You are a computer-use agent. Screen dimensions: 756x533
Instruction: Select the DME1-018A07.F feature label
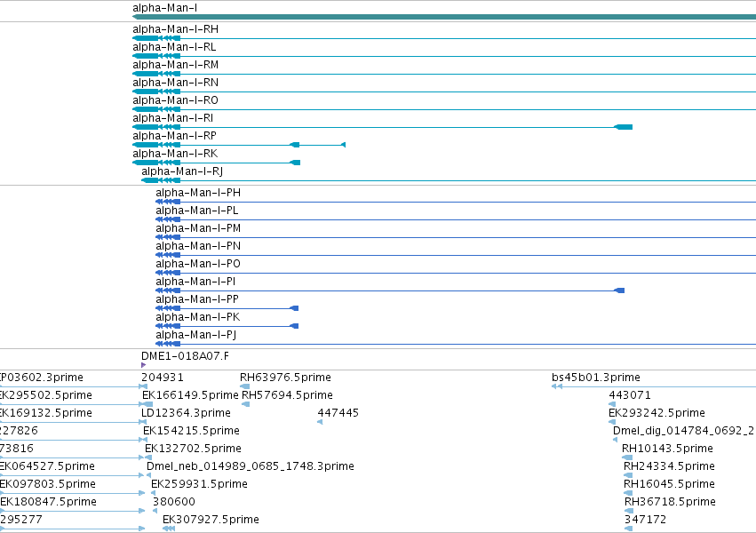pos(185,356)
